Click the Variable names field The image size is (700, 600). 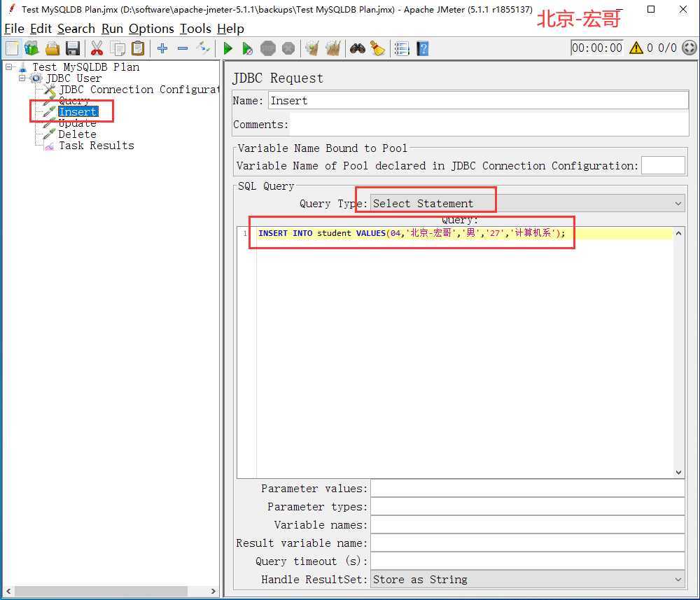(x=528, y=525)
